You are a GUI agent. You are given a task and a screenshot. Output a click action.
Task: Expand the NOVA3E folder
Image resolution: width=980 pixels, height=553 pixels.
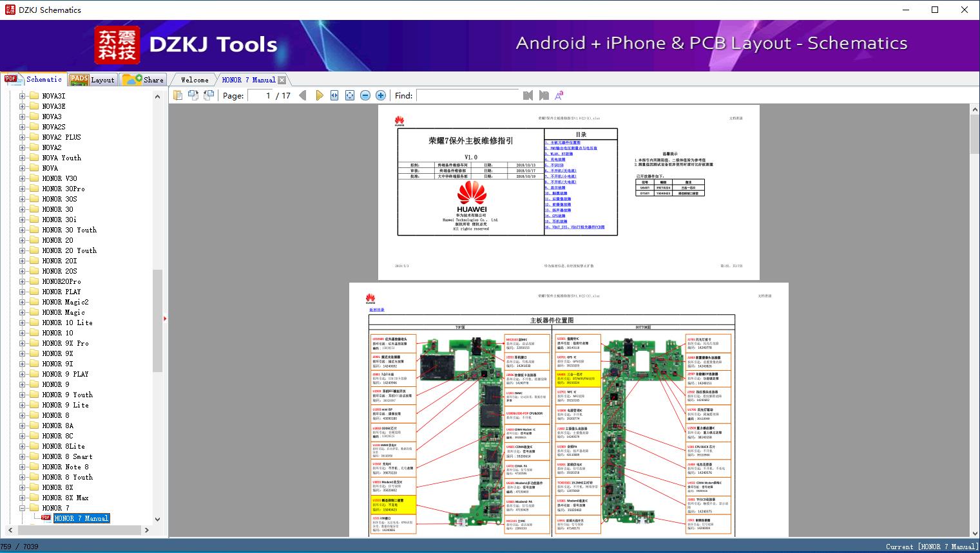coord(22,106)
